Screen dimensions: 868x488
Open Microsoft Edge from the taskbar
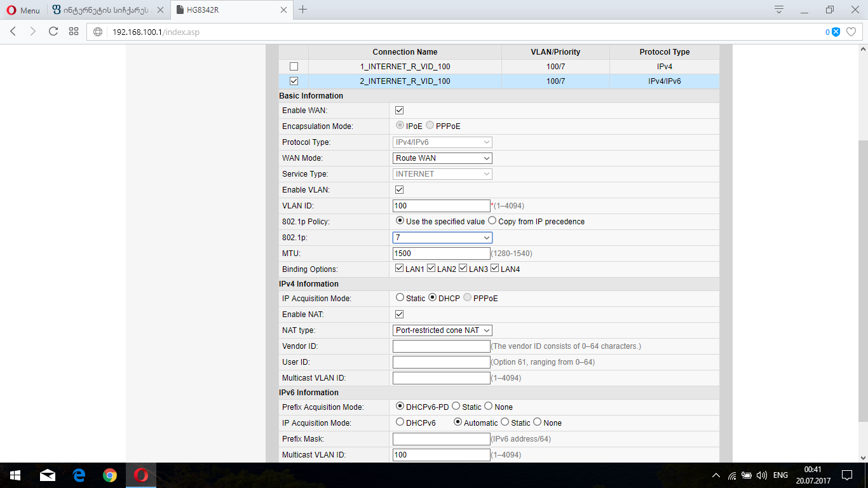(79, 475)
